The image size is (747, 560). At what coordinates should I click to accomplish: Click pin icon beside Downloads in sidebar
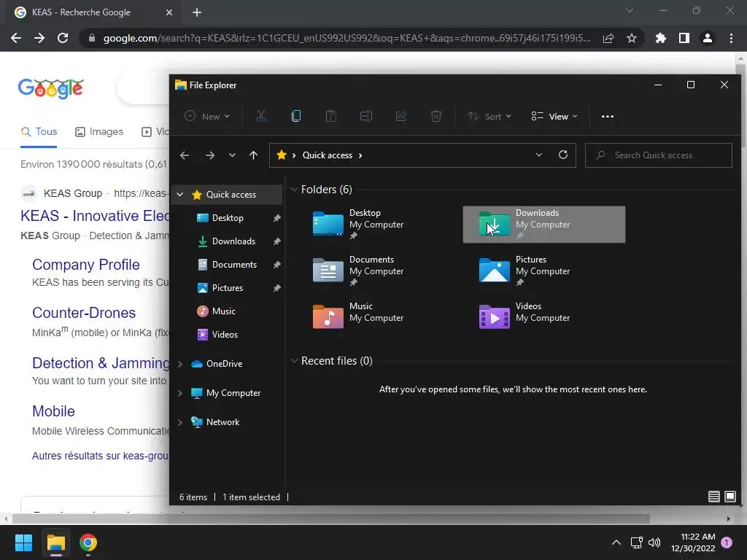coord(276,241)
